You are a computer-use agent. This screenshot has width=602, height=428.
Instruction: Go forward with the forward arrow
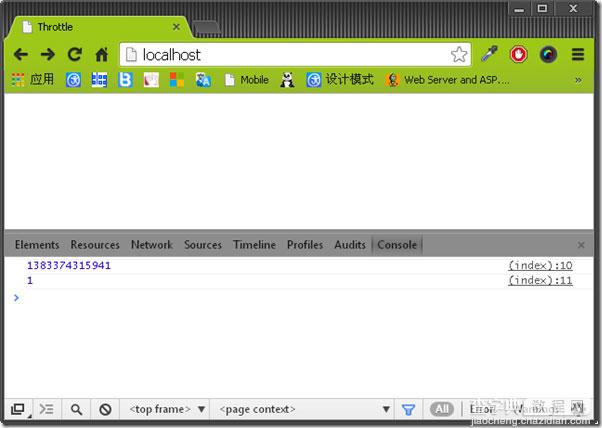[48, 55]
